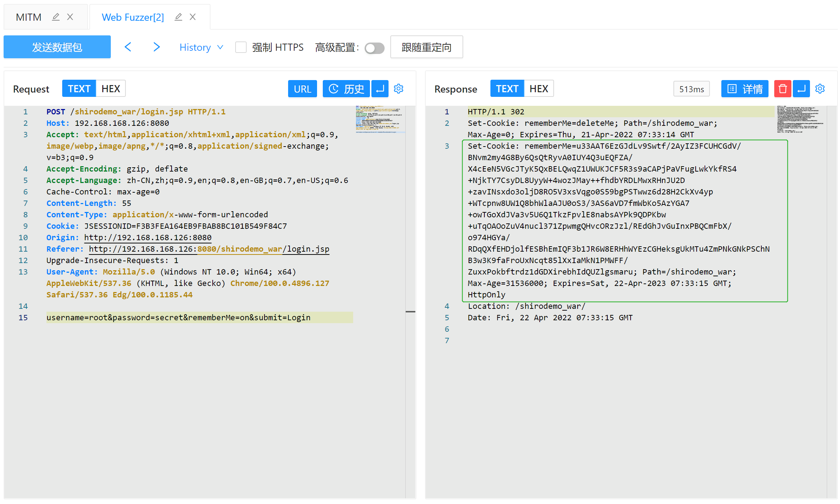Image resolution: width=840 pixels, height=504 pixels.
Task: Click the Request panel settings gear icon
Action: [x=399, y=89]
